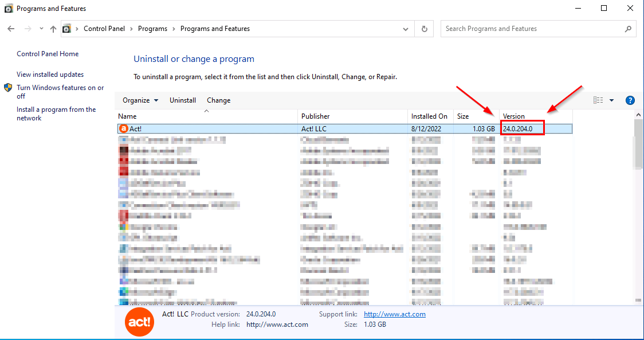
Task: Click the Control Panel icon in address bar
Action: tap(66, 29)
